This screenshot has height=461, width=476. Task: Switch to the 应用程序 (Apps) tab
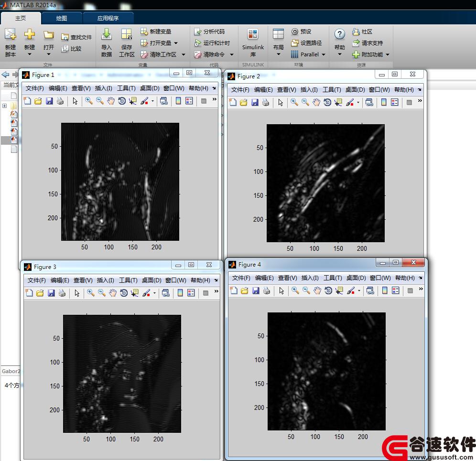click(108, 18)
